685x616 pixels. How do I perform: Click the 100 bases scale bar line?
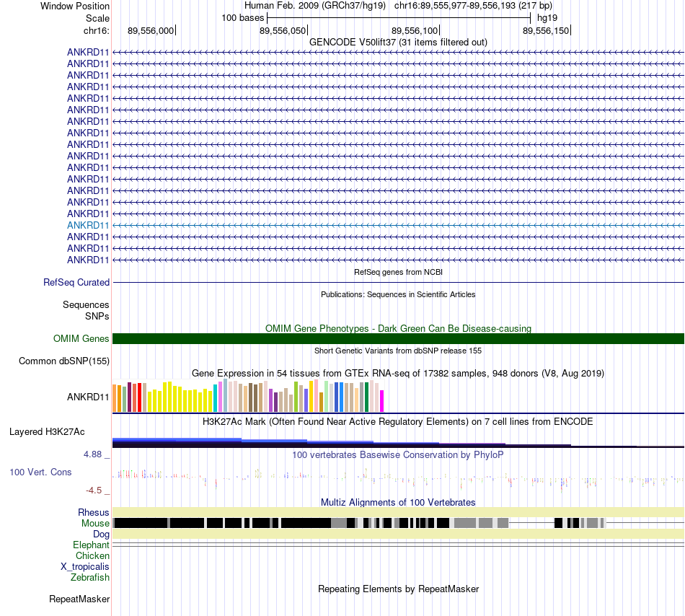pos(399,18)
